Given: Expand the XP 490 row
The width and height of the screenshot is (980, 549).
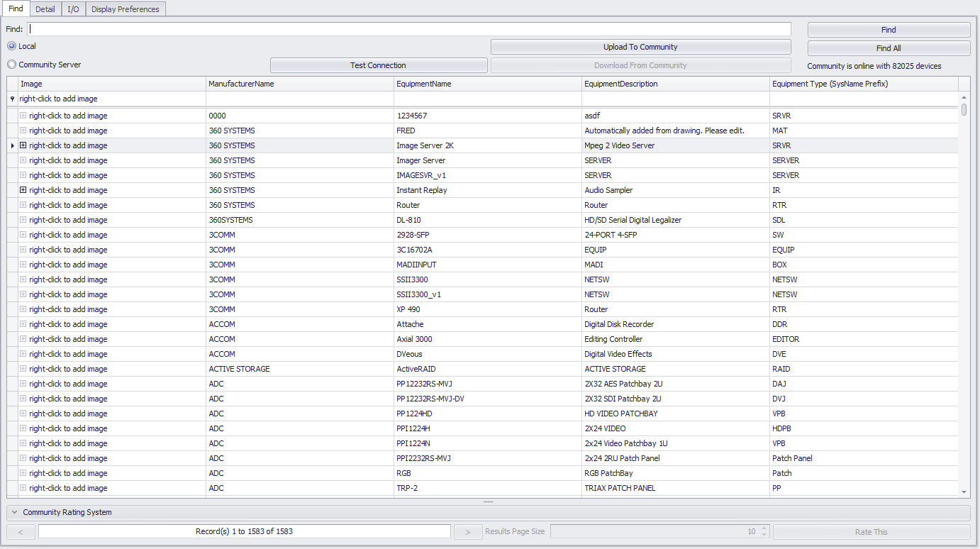Looking at the screenshot, I should (23, 309).
